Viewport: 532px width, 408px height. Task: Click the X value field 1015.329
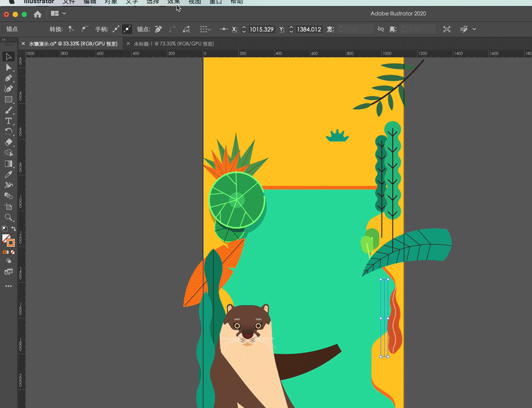[x=262, y=29]
